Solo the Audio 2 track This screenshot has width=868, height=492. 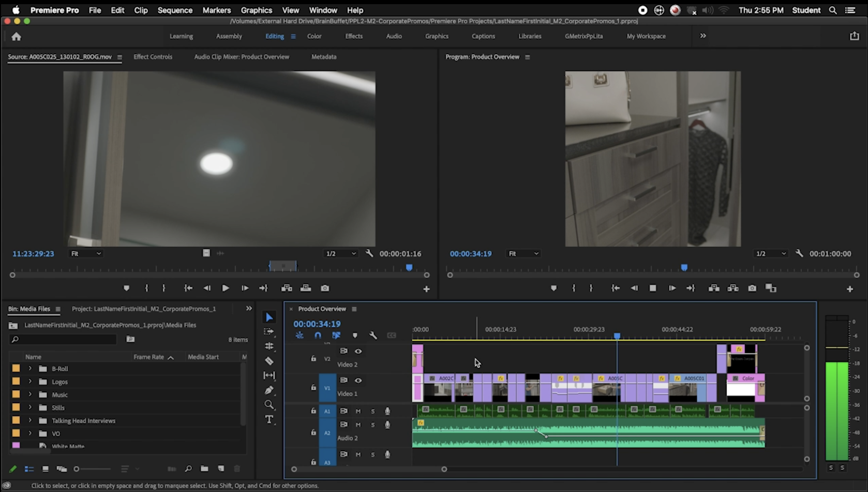[372, 425]
